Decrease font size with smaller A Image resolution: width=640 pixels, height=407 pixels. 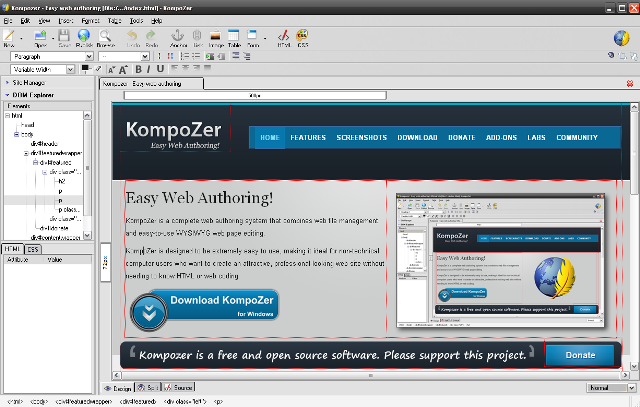coord(112,69)
